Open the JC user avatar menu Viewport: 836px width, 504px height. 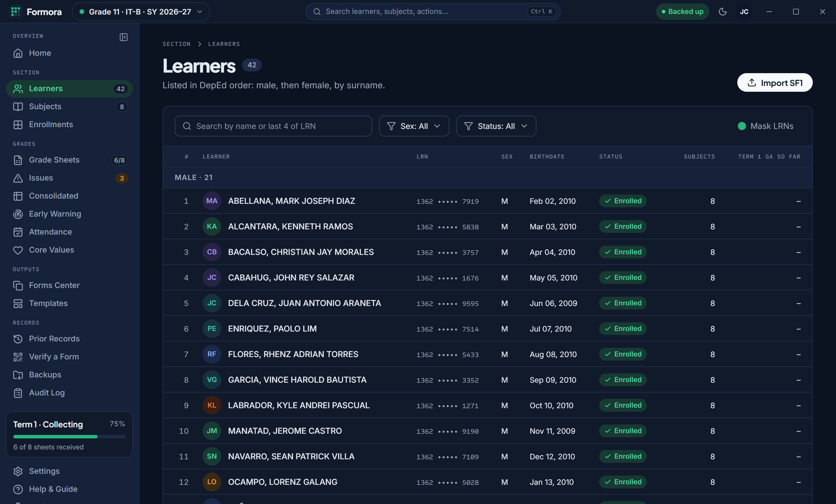(x=744, y=12)
